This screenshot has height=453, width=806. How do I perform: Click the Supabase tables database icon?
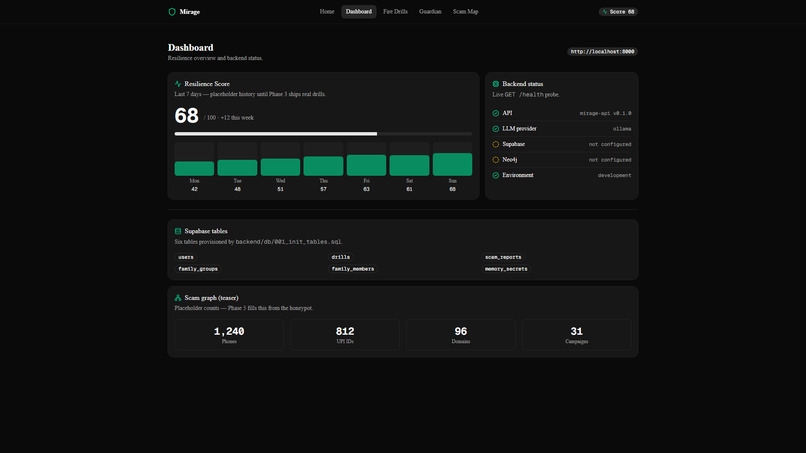178,231
